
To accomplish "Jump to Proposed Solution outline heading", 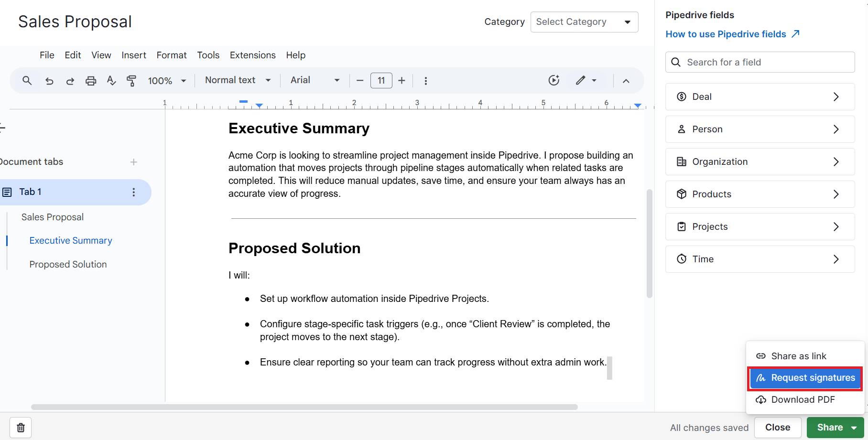I will 68,264.
